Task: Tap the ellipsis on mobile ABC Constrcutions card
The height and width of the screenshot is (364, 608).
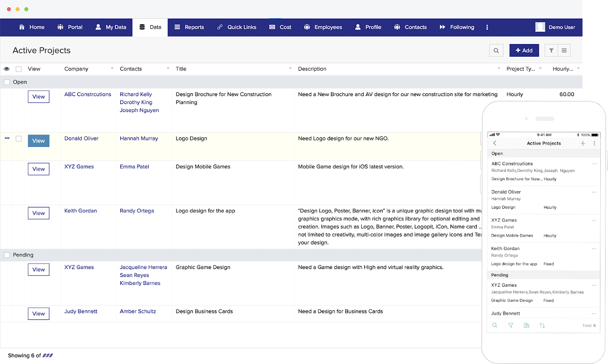Action: point(594,164)
